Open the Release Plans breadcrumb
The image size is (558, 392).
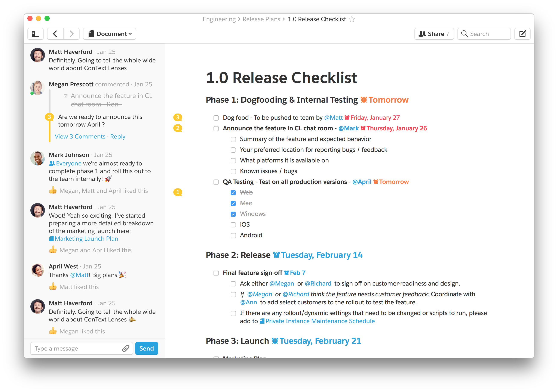coord(261,19)
